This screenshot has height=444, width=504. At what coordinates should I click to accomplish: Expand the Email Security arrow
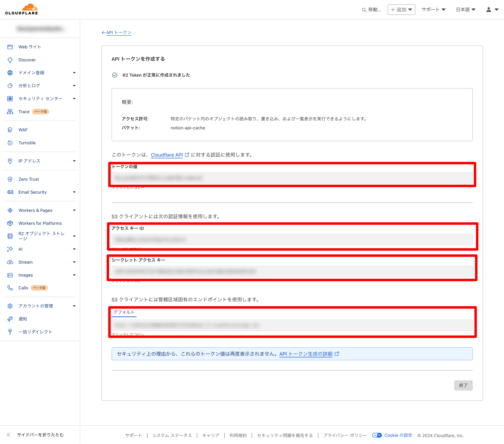pos(74,192)
